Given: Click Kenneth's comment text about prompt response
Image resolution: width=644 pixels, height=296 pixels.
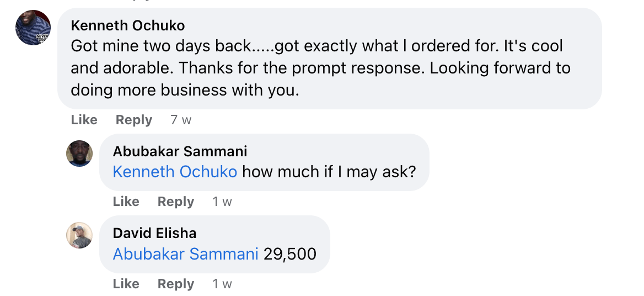Looking at the screenshot, I should [320, 68].
